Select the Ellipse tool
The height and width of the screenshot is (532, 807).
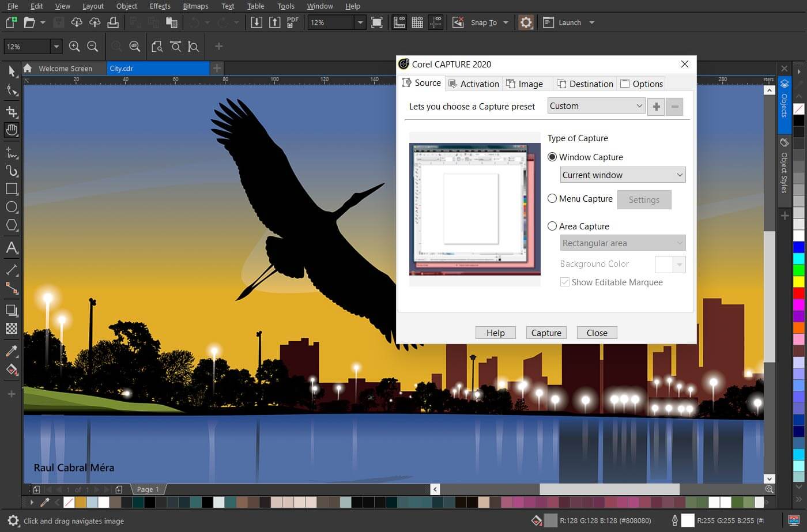(x=12, y=207)
